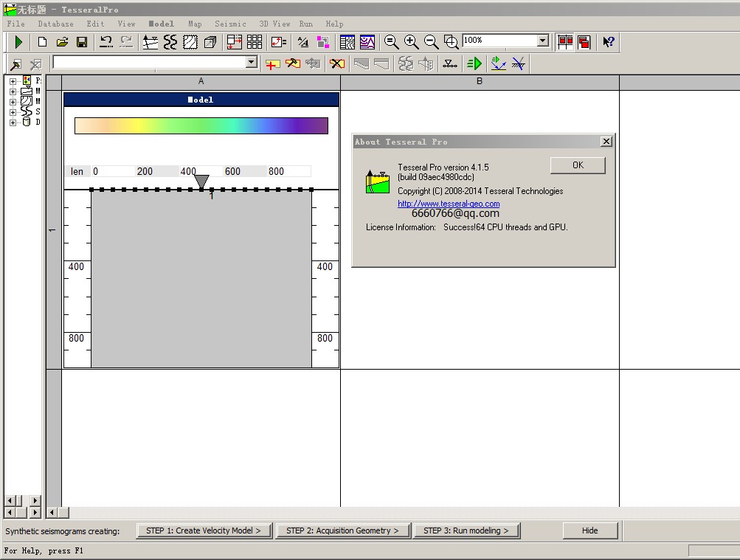Close the About Tesseral Pro dialog
This screenshot has width=740, height=560.
(x=606, y=142)
